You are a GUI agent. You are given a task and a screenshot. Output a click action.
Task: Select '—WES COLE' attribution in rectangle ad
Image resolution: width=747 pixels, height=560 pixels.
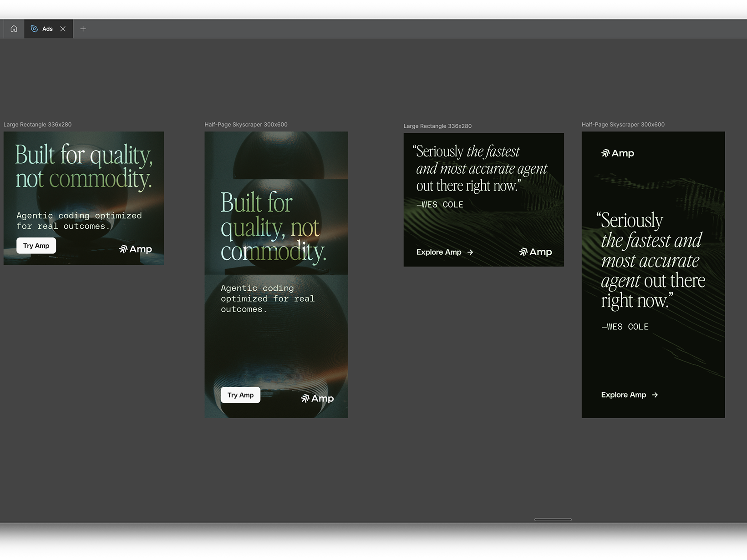click(x=440, y=205)
